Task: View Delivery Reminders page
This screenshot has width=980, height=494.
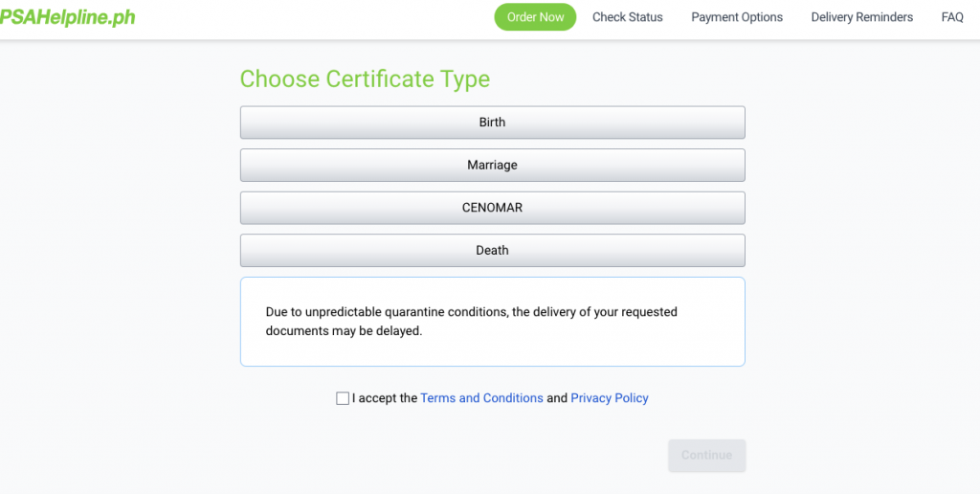Action: [862, 17]
